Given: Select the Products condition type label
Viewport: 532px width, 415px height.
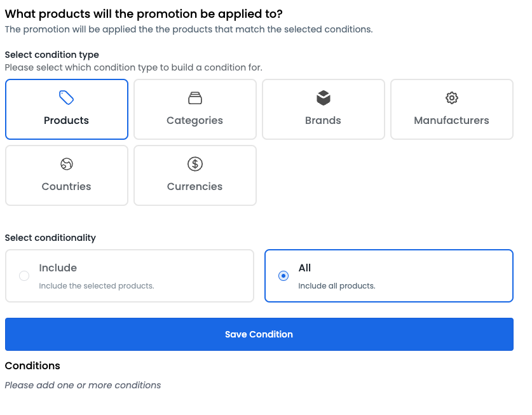Looking at the screenshot, I should [67, 121].
